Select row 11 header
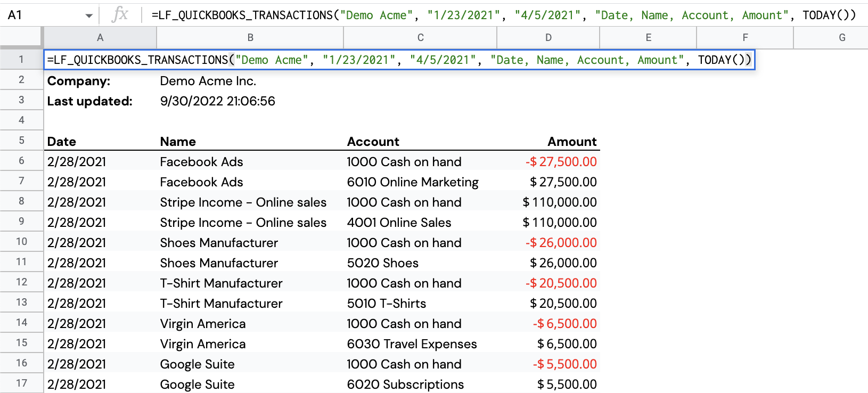This screenshot has width=868, height=393. pyautogui.click(x=21, y=262)
